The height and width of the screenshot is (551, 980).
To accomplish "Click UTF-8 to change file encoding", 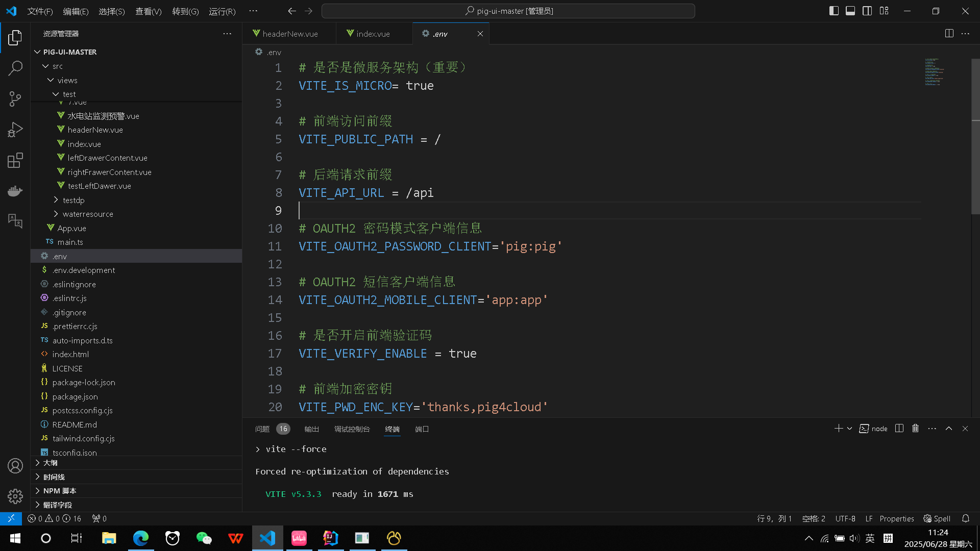I will coord(845,518).
